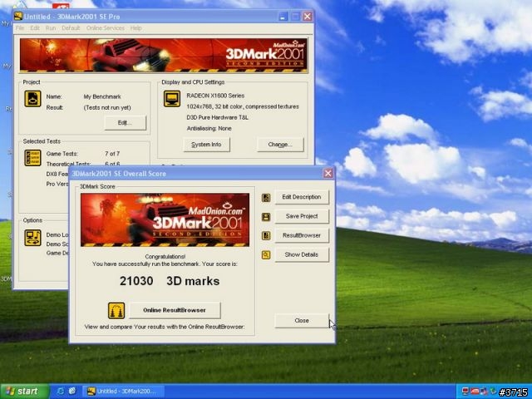Click "(Tests not run yet)" result text
532x399 pixels.
click(107, 107)
